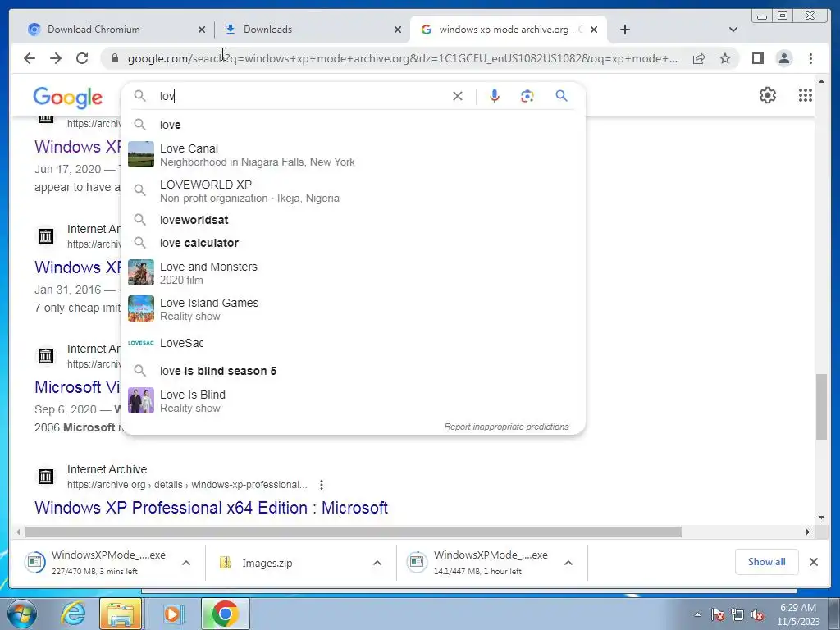Click the vertical page scrollbar thumb

[x=821, y=407]
